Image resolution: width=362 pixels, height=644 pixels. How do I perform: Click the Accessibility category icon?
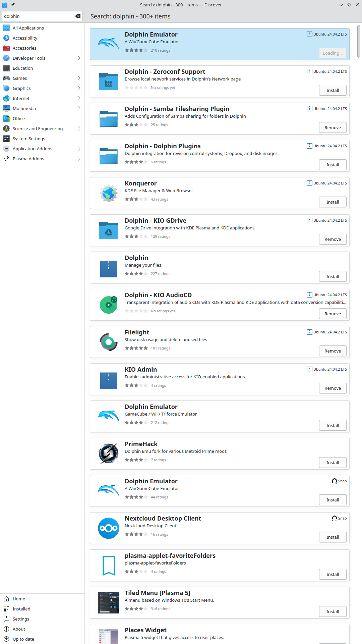6,38
